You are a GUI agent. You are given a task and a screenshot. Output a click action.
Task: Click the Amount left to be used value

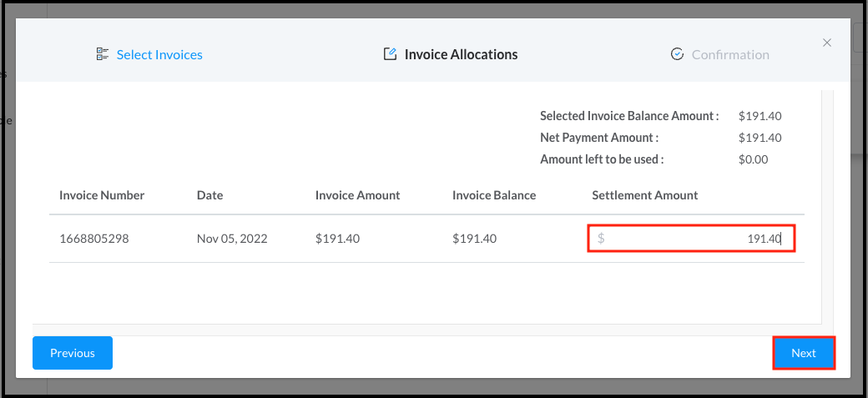click(x=753, y=159)
